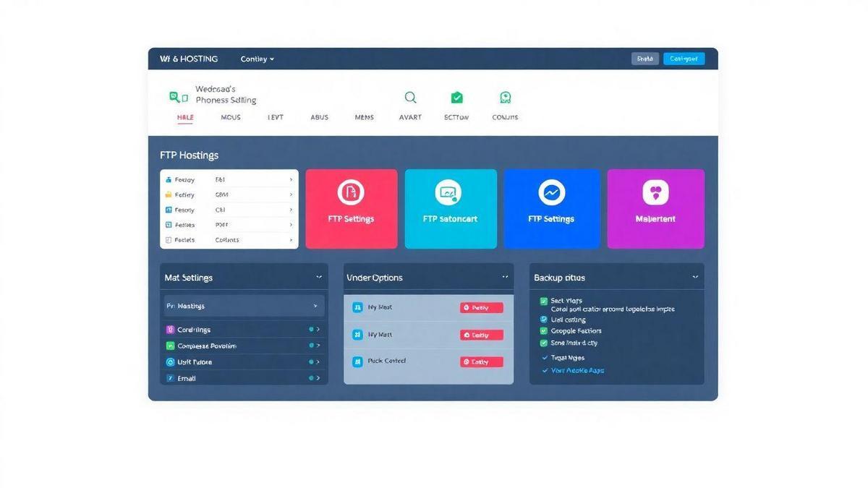Click the icon beside Feseriy C&I row
Image resolution: width=868 pixels, height=488 pixels.
(x=169, y=210)
